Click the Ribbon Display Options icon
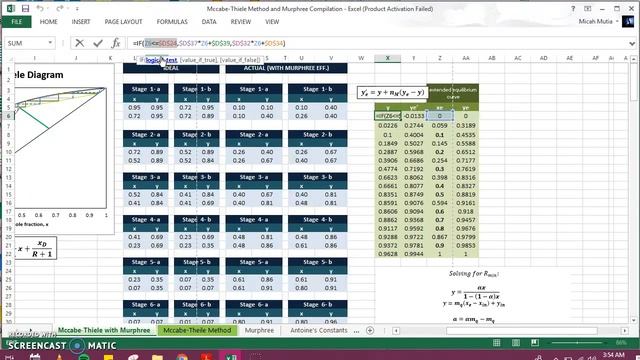The image size is (640, 360). pyautogui.click(x=588, y=9)
